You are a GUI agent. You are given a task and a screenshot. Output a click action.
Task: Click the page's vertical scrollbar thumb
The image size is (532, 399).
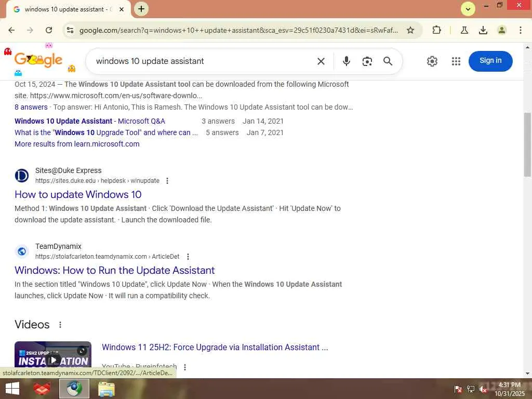(x=527, y=144)
